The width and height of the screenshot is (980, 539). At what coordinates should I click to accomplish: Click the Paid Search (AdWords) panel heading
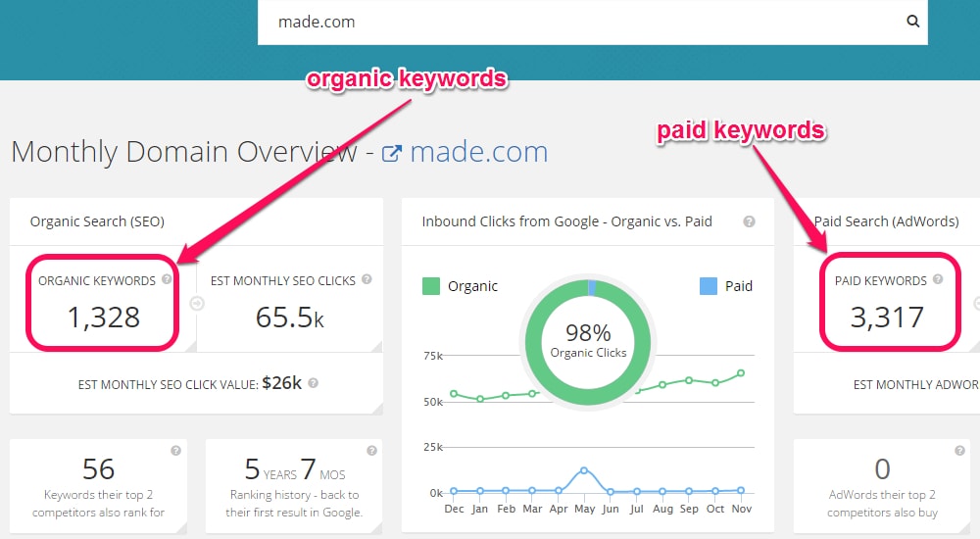coord(886,221)
